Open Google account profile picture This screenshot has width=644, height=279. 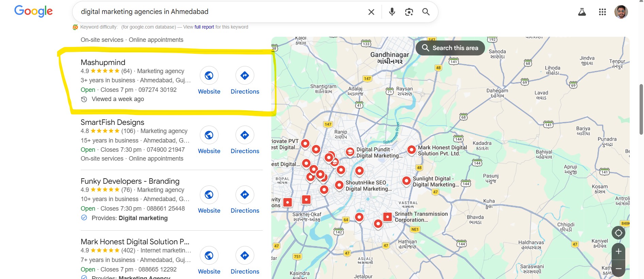621,12
